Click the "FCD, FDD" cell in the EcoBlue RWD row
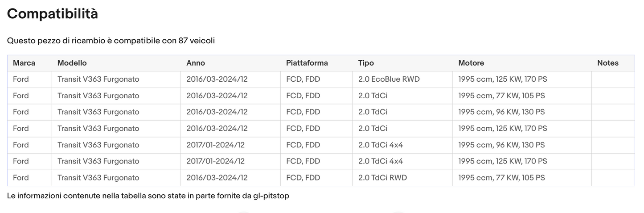Image resolution: width=644 pixels, height=213 pixels. (303, 79)
